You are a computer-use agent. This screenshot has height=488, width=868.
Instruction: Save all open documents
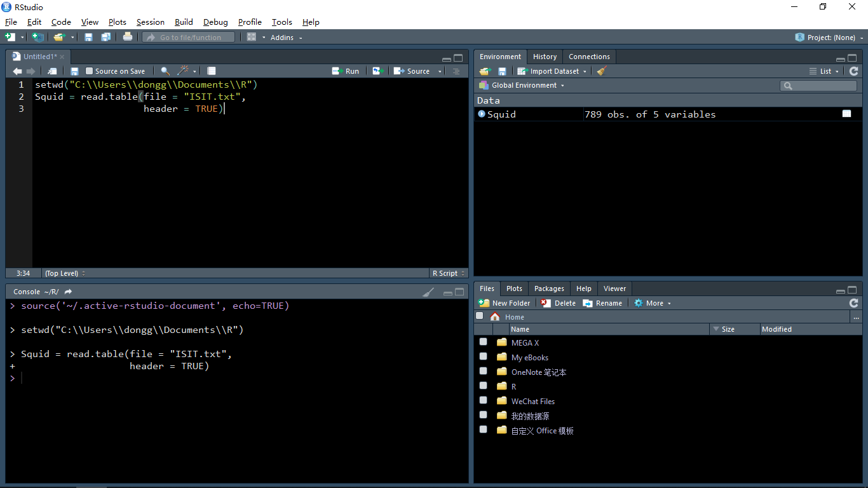point(105,37)
